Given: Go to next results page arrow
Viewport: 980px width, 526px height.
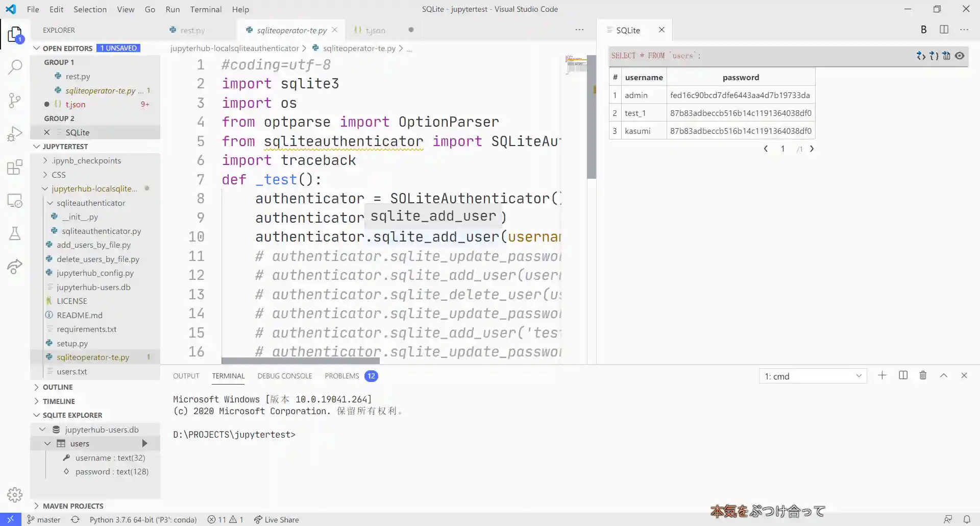Looking at the screenshot, I should [812, 149].
